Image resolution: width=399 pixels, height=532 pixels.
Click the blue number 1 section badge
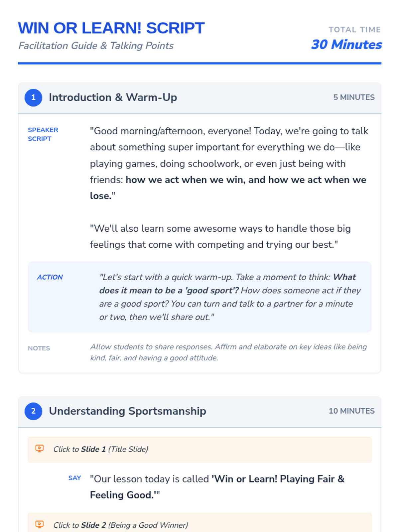click(x=33, y=97)
